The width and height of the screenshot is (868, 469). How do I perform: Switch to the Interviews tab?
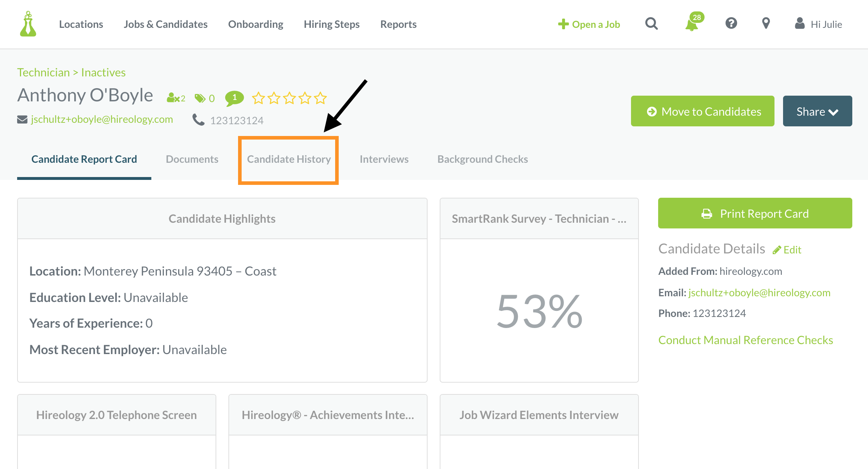tap(384, 159)
